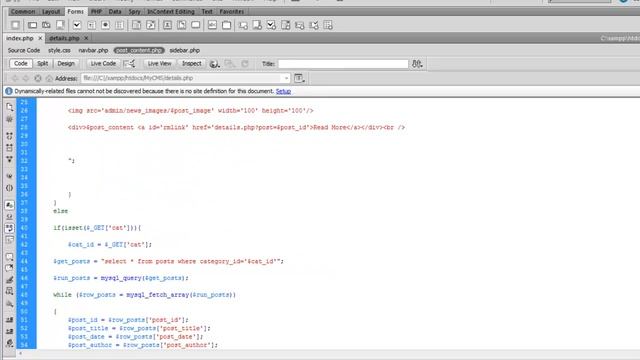The width and height of the screenshot is (640, 360).
Task: Insert a Text Field form element
Action: pos(32,25)
